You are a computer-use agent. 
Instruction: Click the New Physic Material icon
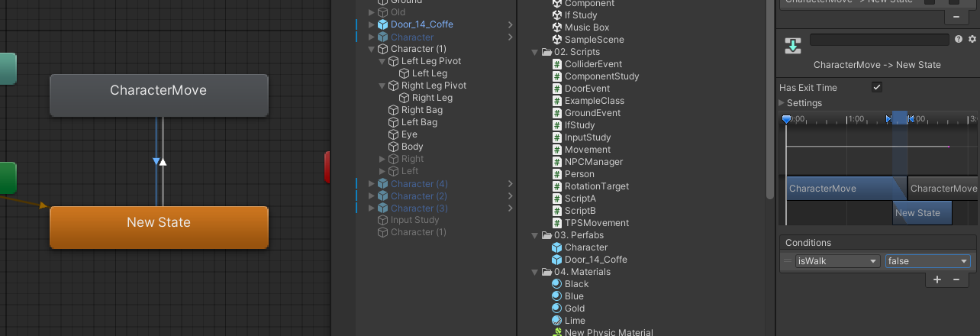pyautogui.click(x=557, y=332)
